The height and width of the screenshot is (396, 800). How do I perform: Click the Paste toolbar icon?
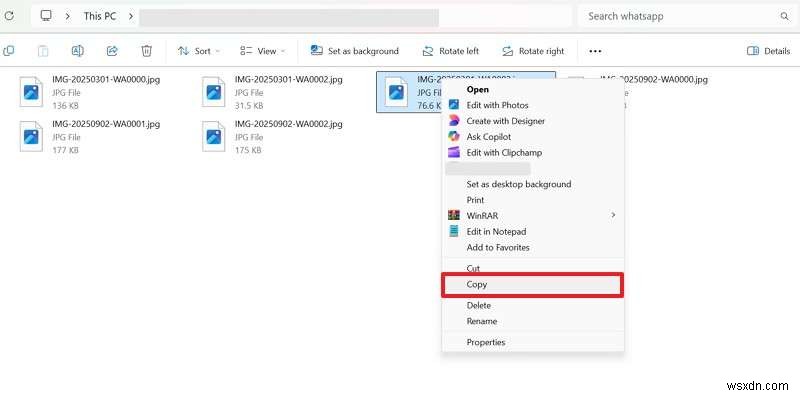43,51
